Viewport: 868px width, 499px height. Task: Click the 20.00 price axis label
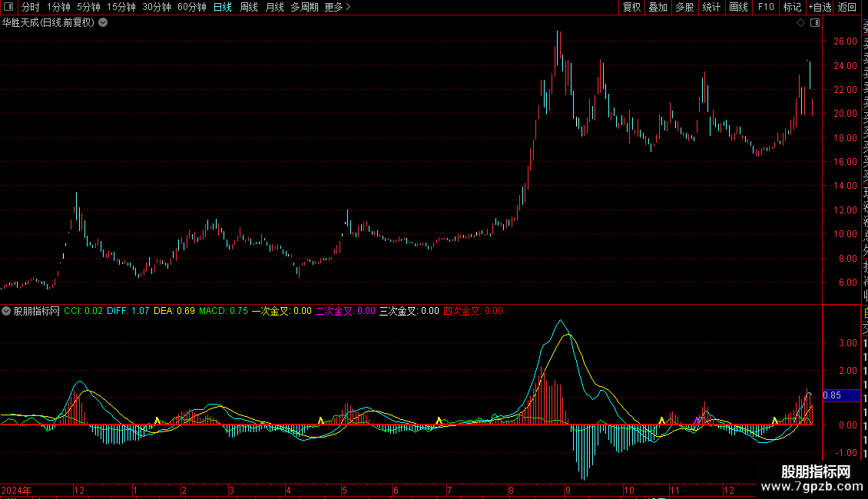coord(845,114)
